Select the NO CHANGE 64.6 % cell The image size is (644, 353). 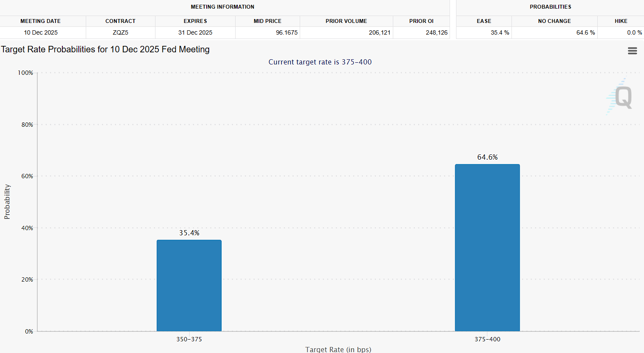coord(585,32)
